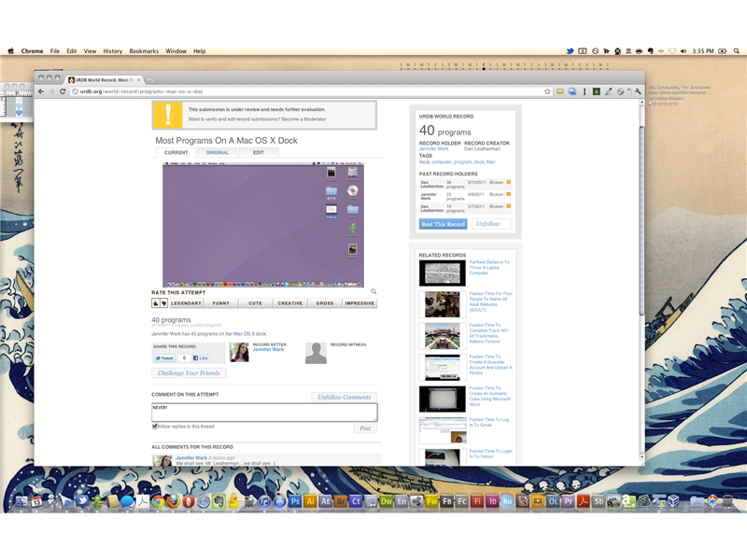
Task: Give a thumbs-up rating on this attempt
Action: pos(156,302)
